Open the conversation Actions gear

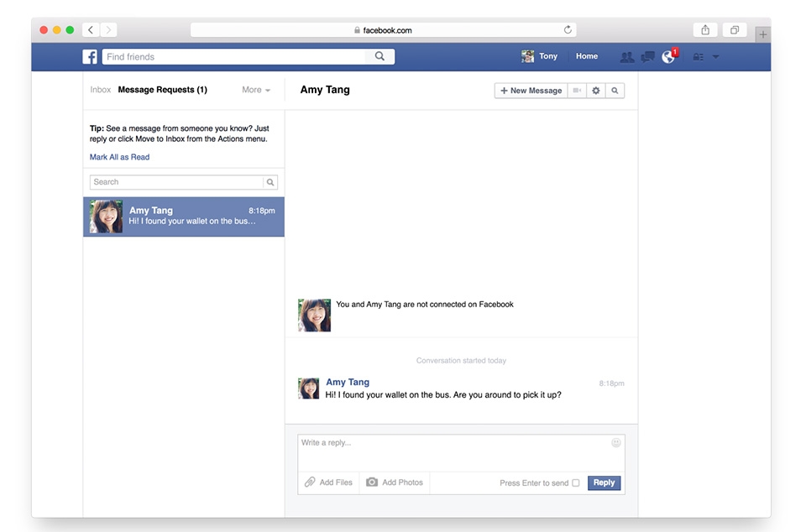pos(596,91)
